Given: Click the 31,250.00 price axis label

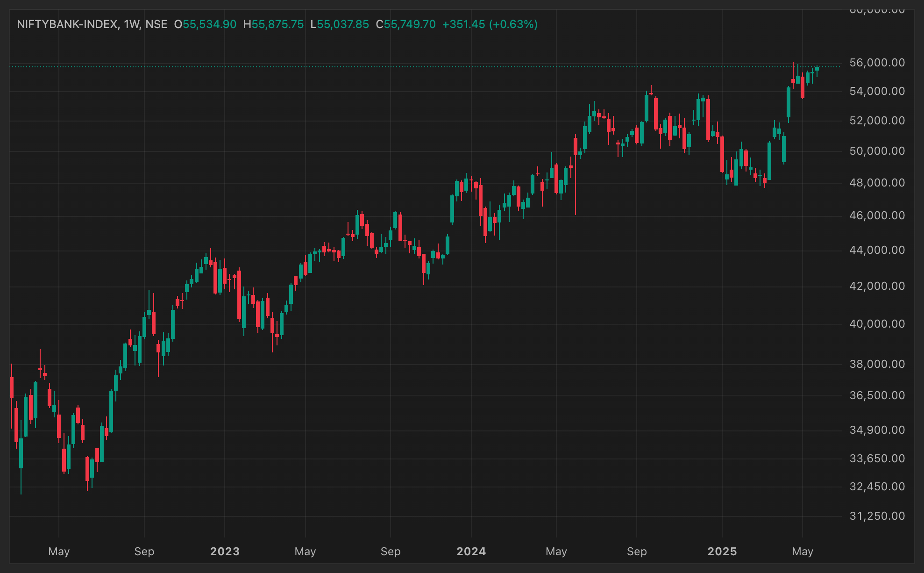Looking at the screenshot, I should tap(877, 516).
